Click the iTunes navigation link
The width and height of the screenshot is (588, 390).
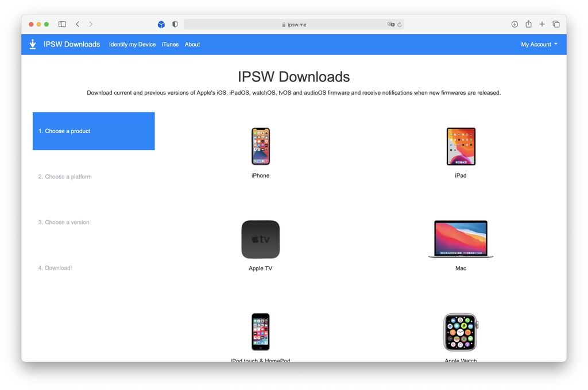pyautogui.click(x=170, y=44)
